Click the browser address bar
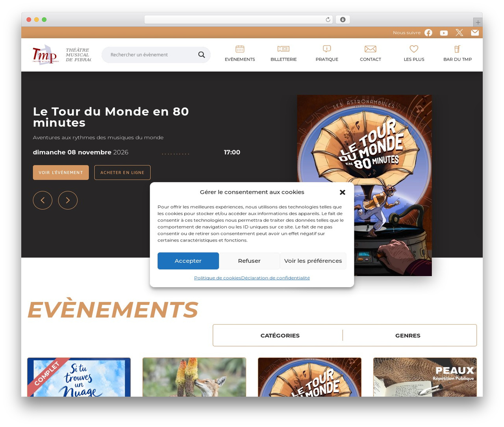The width and height of the screenshot is (504, 427). [239, 20]
